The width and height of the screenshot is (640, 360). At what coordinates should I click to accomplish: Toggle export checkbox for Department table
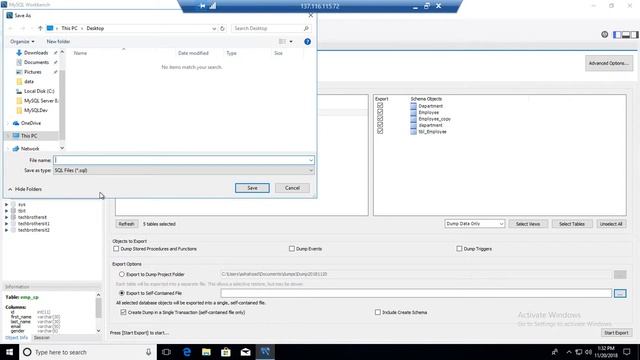click(380, 106)
